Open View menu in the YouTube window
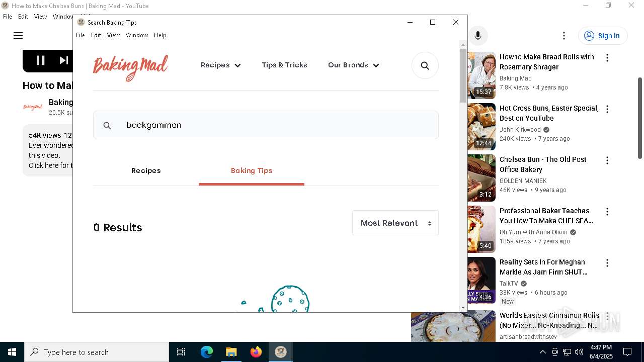This screenshot has height=362, width=644. [40, 17]
